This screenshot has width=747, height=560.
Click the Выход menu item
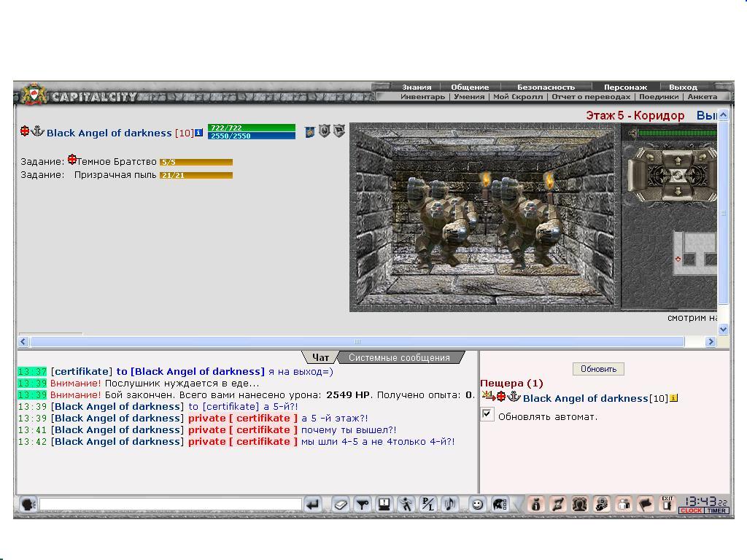tap(683, 87)
